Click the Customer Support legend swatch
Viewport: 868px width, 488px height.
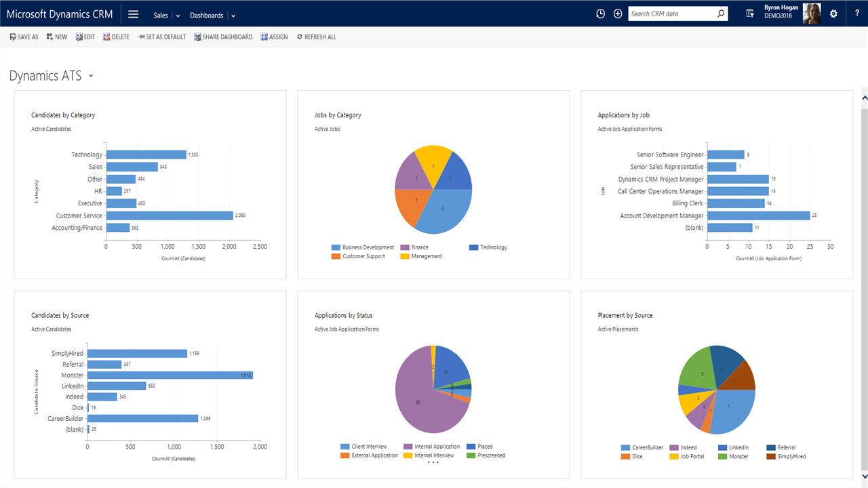336,256
